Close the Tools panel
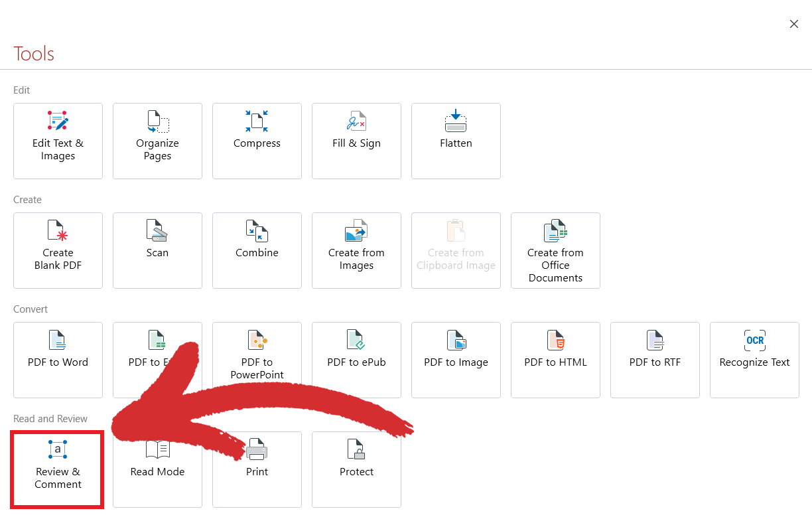The image size is (812, 531). coord(793,24)
